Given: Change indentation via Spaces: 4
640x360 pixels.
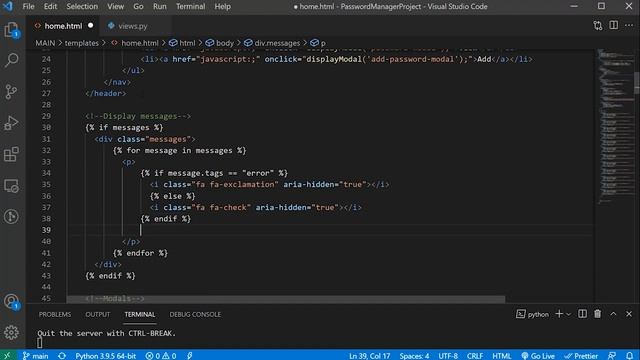Looking at the screenshot, I should point(414,356).
